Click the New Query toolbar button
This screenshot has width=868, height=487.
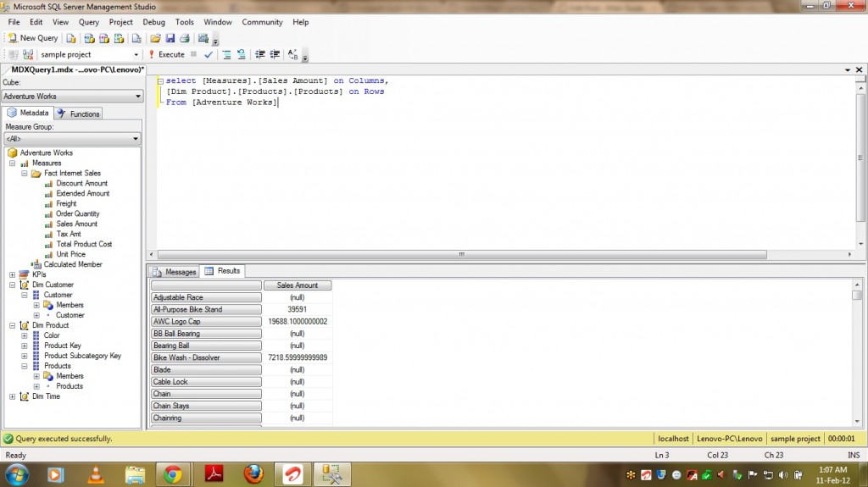[x=33, y=38]
